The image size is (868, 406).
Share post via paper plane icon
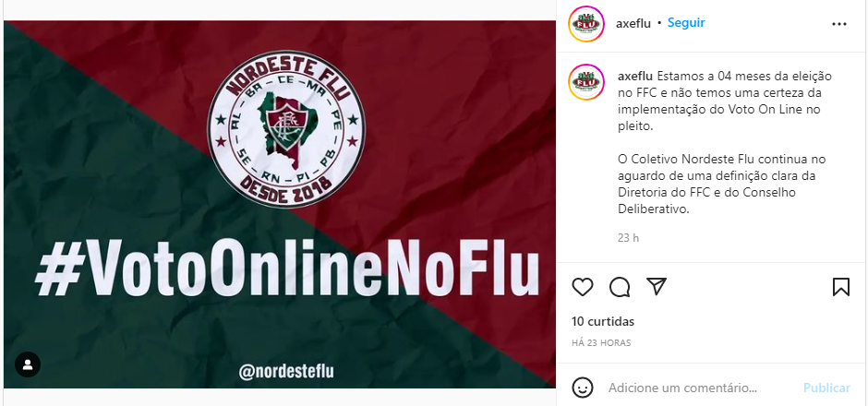coord(657,287)
